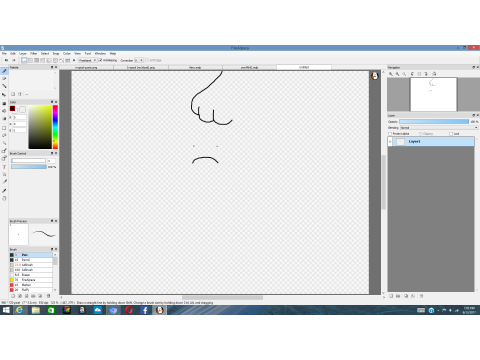
Task: Open the Layer menu
Action: coord(23,53)
